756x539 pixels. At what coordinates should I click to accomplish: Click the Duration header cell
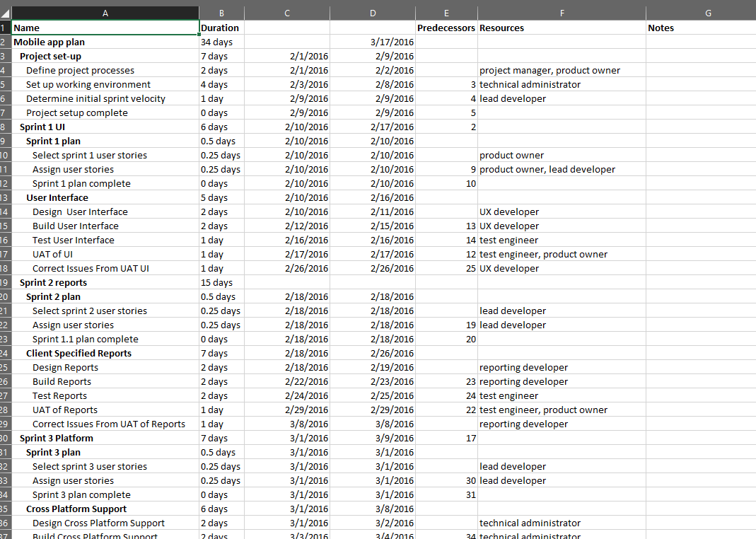tap(221, 28)
